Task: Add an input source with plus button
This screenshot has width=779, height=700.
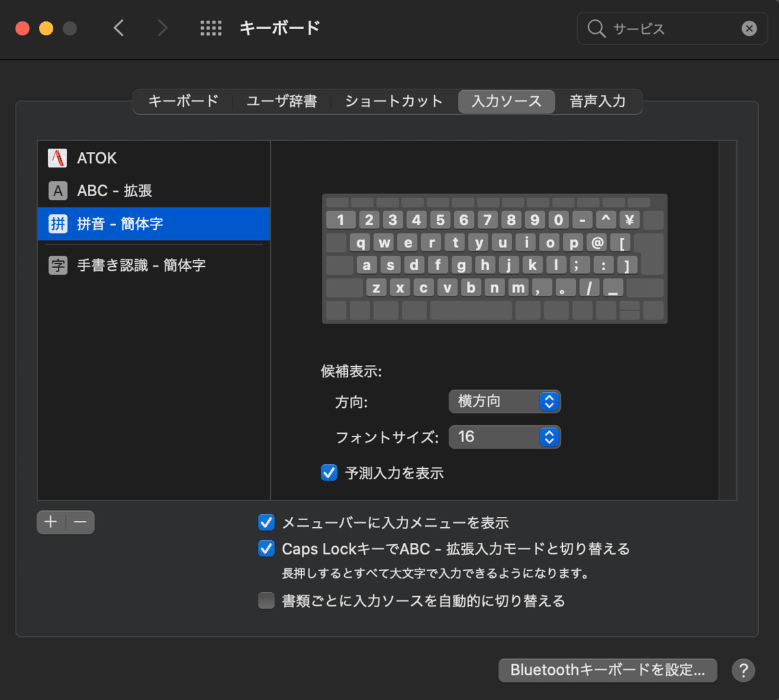Action: click(51, 522)
